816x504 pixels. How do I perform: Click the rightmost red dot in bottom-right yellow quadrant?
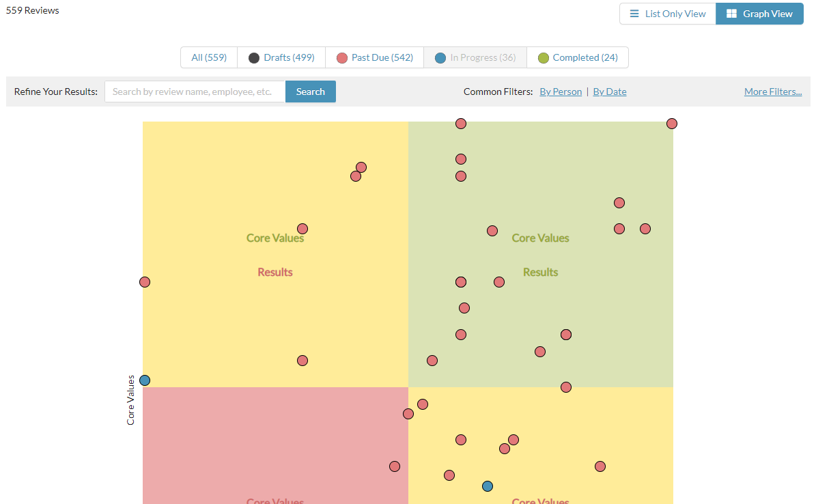click(600, 466)
